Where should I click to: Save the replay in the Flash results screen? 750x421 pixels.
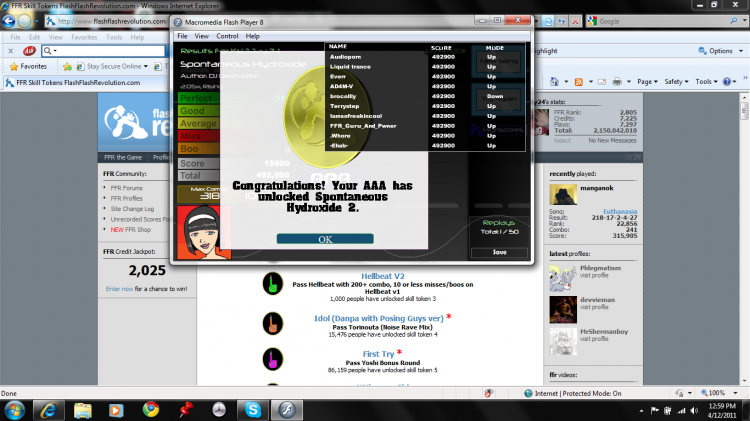pos(499,252)
